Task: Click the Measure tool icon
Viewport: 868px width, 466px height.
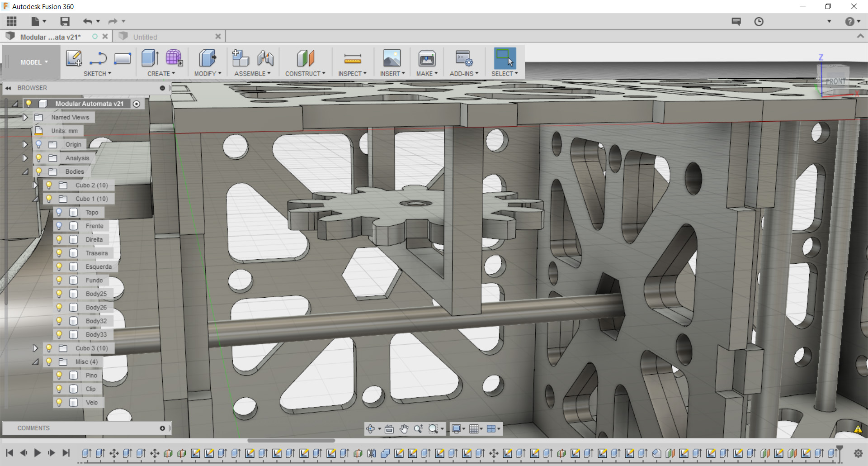Action: click(353, 58)
